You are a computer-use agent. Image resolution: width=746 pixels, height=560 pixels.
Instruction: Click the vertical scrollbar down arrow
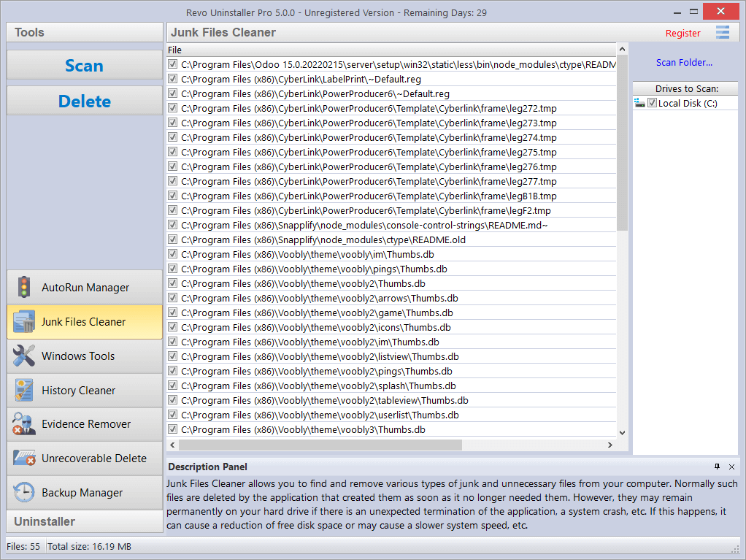point(622,432)
